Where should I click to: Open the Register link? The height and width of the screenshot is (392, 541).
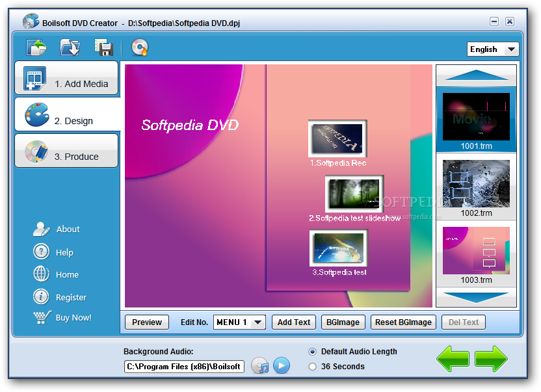tap(71, 298)
